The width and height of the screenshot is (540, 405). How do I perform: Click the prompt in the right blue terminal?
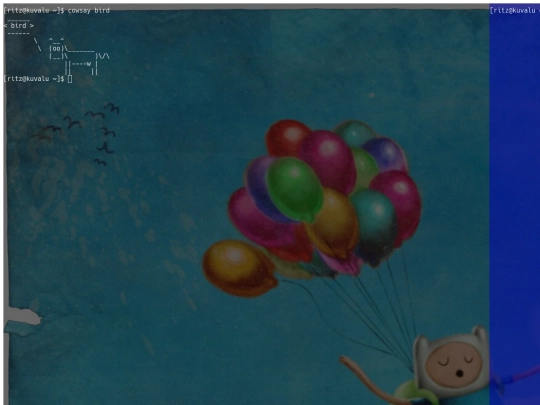(515, 11)
